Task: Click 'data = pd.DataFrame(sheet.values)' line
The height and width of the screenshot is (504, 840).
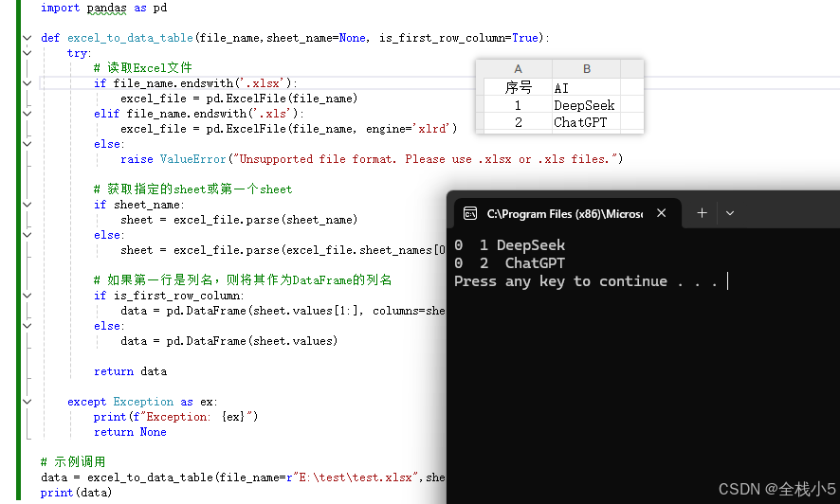Action: (x=229, y=341)
